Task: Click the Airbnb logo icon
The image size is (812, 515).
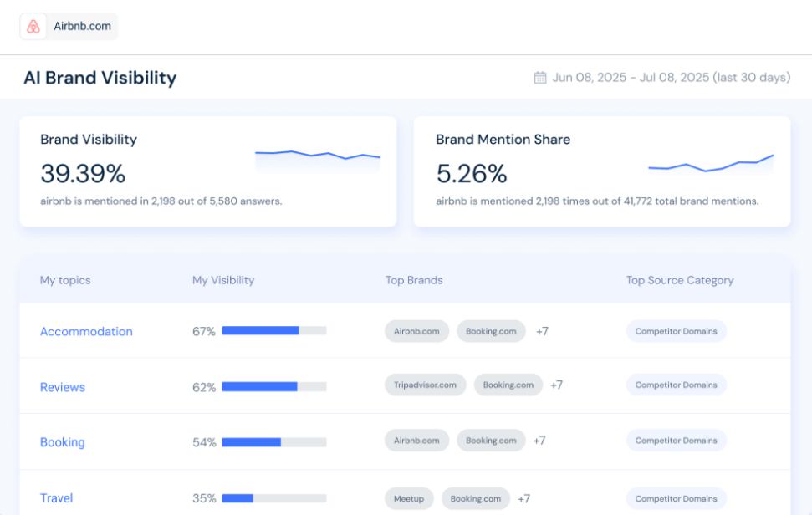Action: pos(33,27)
